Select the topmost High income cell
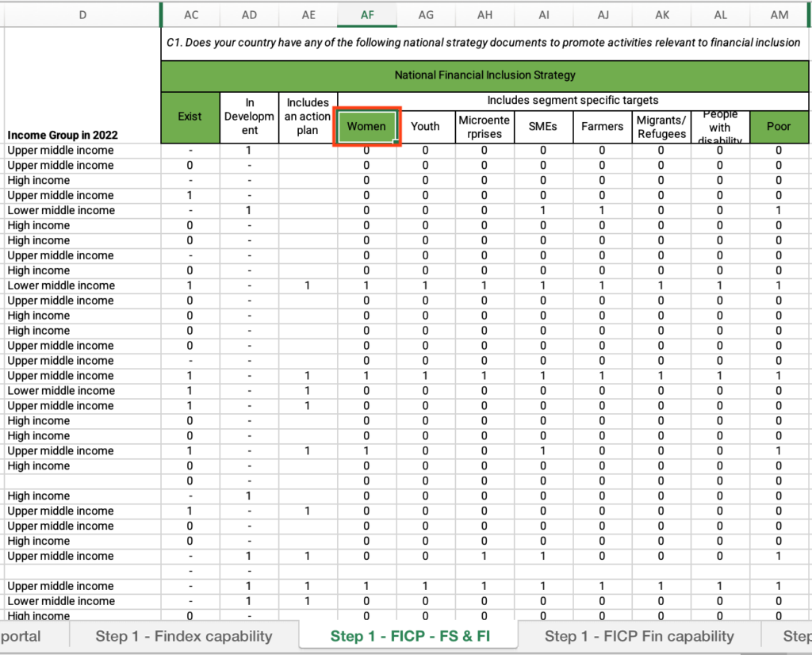The width and height of the screenshot is (812, 655). coord(82,181)
